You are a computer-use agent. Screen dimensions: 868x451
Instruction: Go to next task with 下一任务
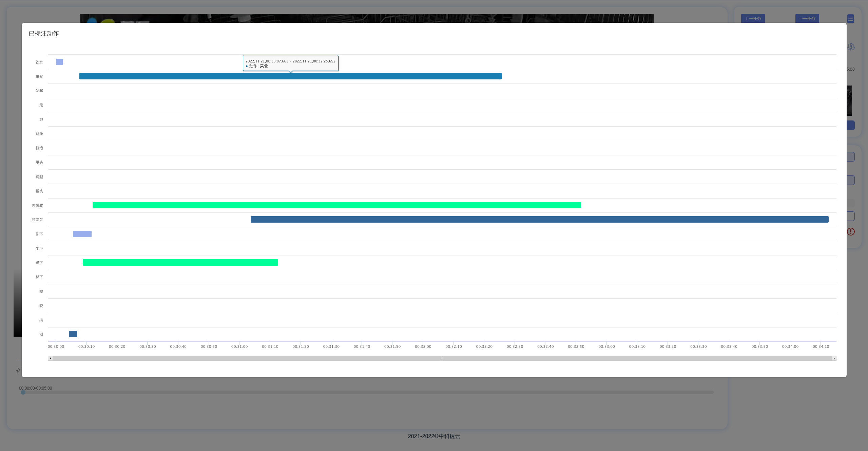click(807, 19)
